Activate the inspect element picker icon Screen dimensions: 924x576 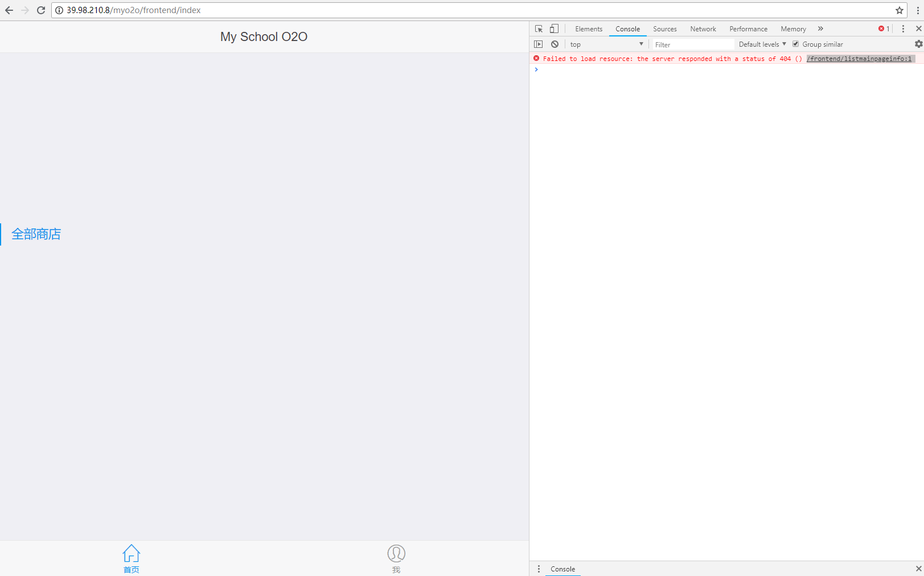click(x=539, y=28)
